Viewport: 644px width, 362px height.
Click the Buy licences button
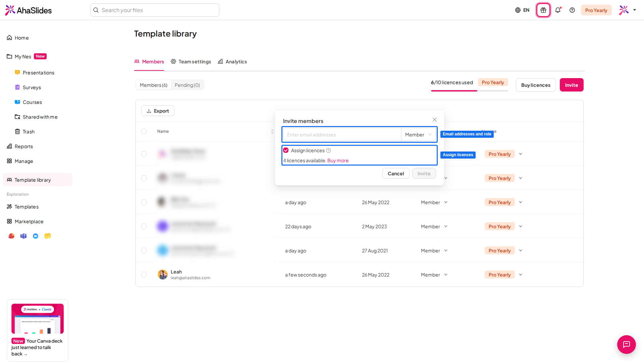(536, 85)
